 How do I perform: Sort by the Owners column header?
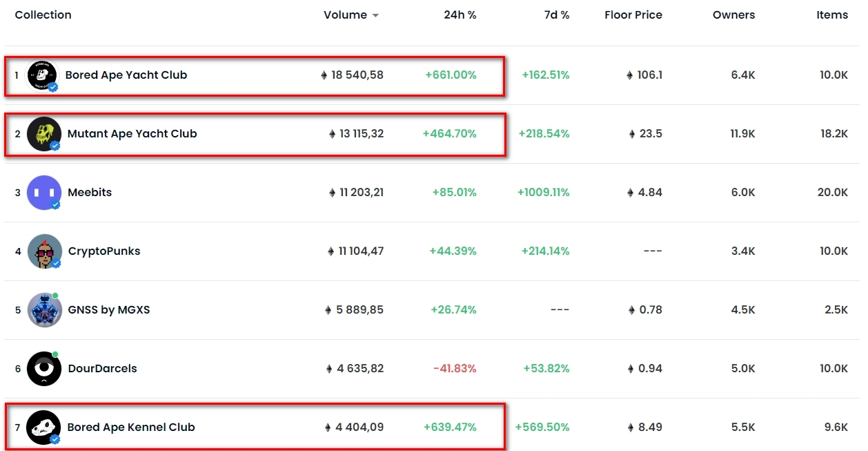tap(734, 15)
